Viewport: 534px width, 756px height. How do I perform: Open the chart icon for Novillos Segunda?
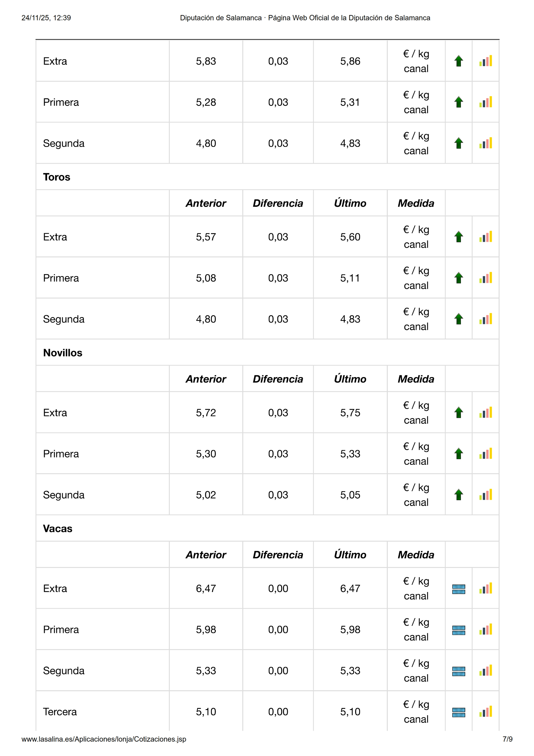pos(486,495)
